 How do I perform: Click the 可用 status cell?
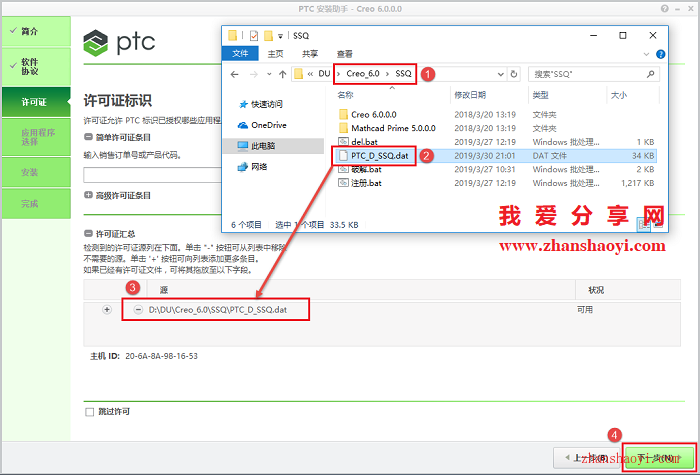585,310
